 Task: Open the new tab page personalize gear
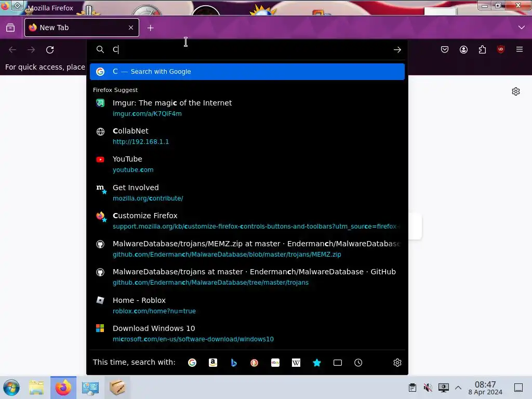(516, 91)
